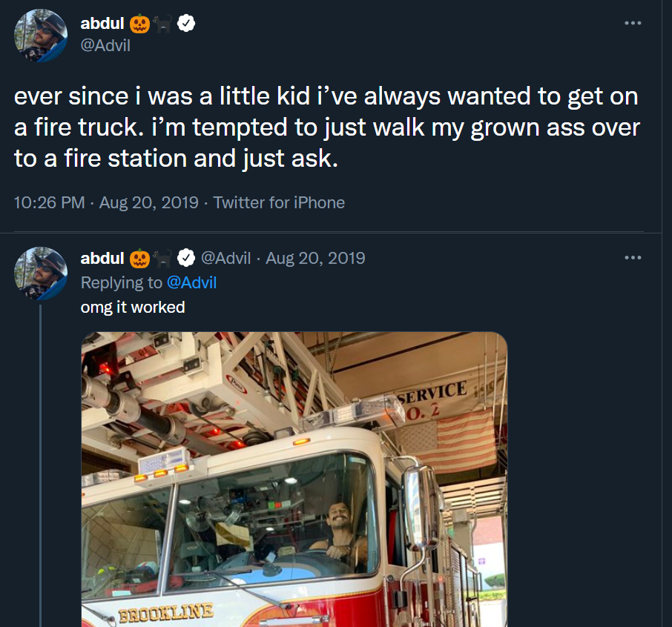
Task: Click the reply tweet's small profile avatar
Action: click(42, 274)
